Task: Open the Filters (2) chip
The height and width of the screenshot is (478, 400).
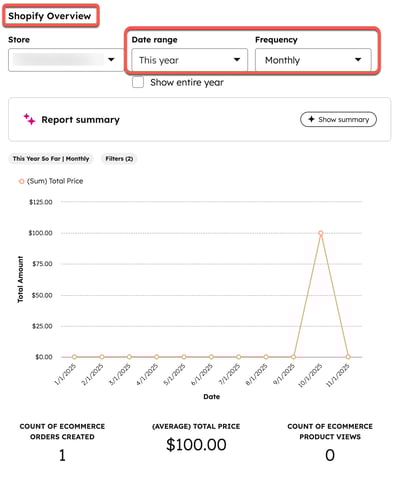Action: click(119, 159)
